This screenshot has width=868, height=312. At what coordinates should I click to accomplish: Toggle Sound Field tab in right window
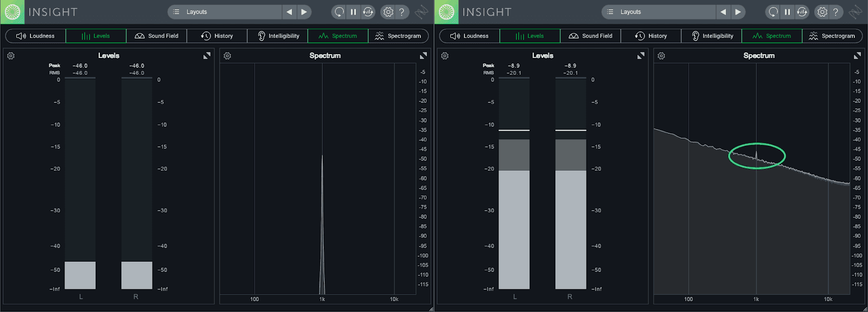point(590,36)
